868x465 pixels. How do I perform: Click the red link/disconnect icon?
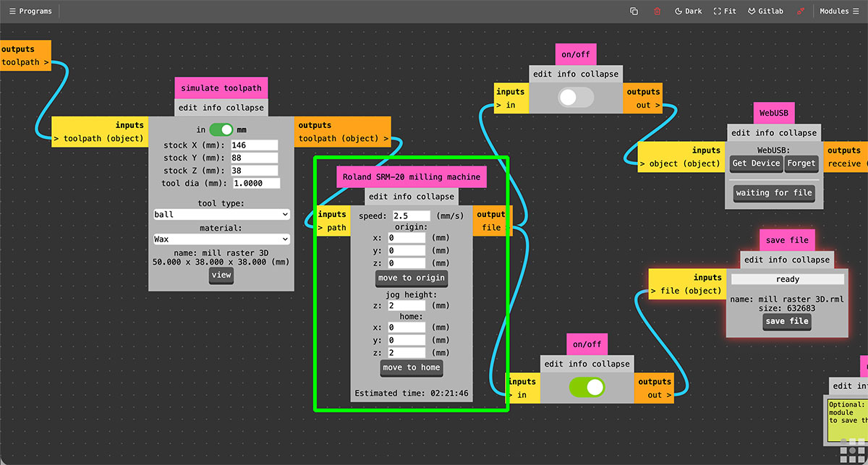[x=800, y=12]
